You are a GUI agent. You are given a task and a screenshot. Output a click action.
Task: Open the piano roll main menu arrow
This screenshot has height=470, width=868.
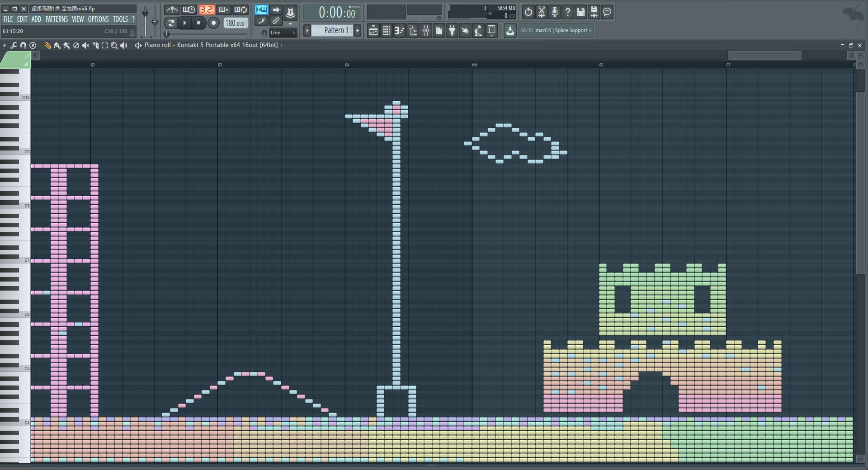[5, 45]
